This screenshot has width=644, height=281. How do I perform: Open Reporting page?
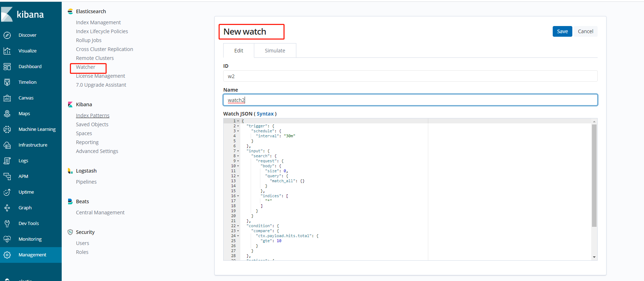(x=87, y=142)
